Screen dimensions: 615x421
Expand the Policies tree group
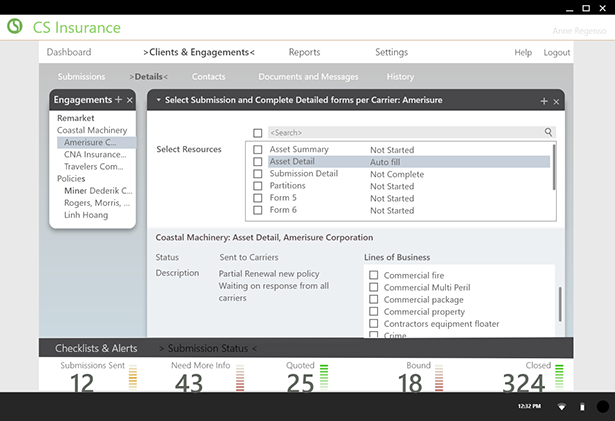[x=71, y=178]
